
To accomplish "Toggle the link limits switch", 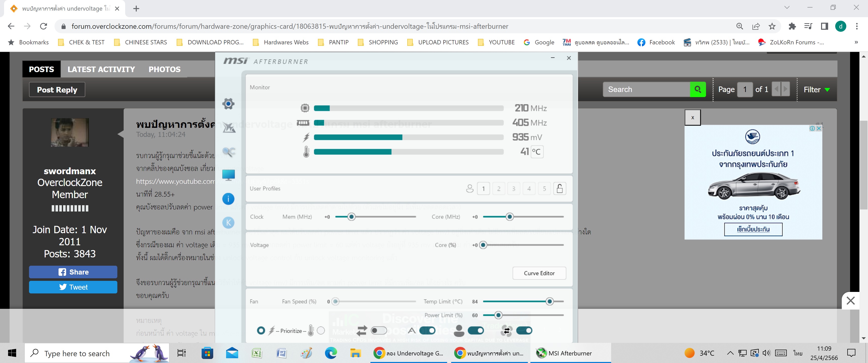I will click(x=378, y=331).
